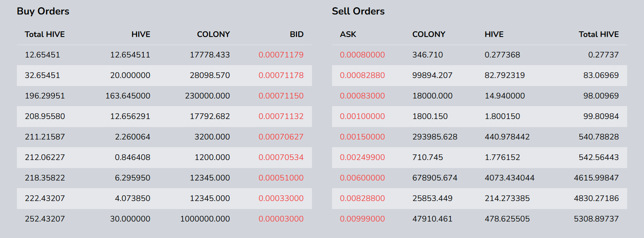Click the 0.00600000 ask price

(x=362, y=178)
